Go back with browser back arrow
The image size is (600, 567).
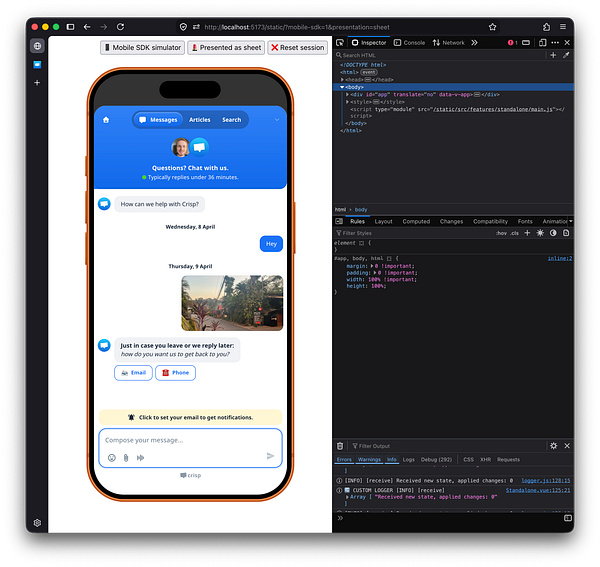point(87,27)
